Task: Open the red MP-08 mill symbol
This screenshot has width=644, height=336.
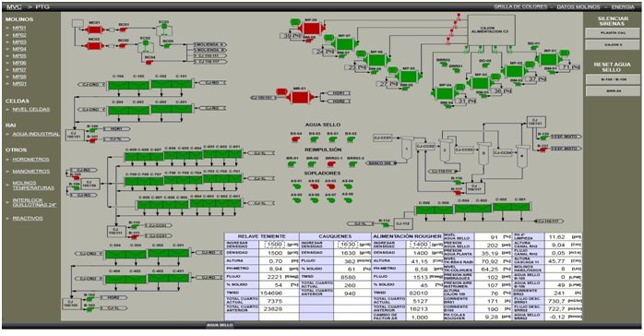Action: pyautogui.click(x=311, y=29)
